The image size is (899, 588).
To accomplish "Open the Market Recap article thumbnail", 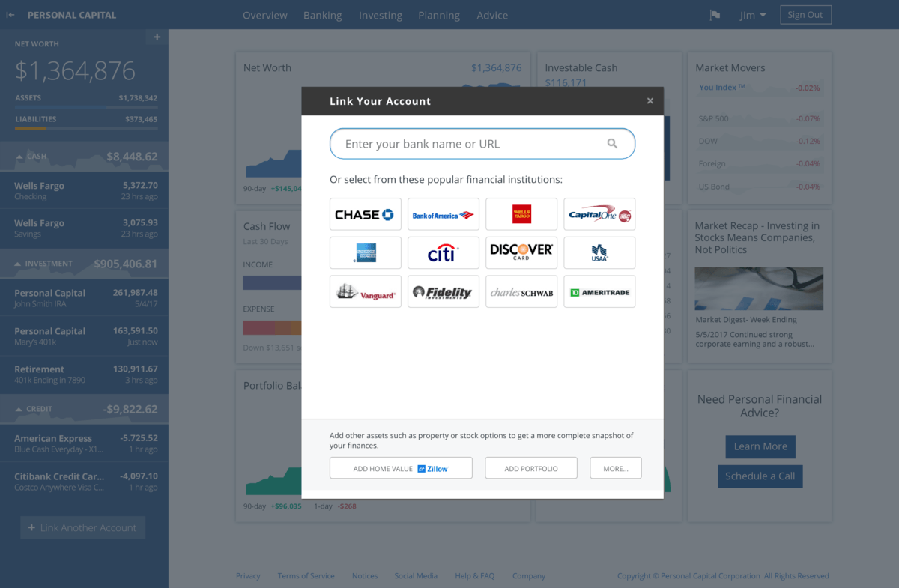I will 759,288.
